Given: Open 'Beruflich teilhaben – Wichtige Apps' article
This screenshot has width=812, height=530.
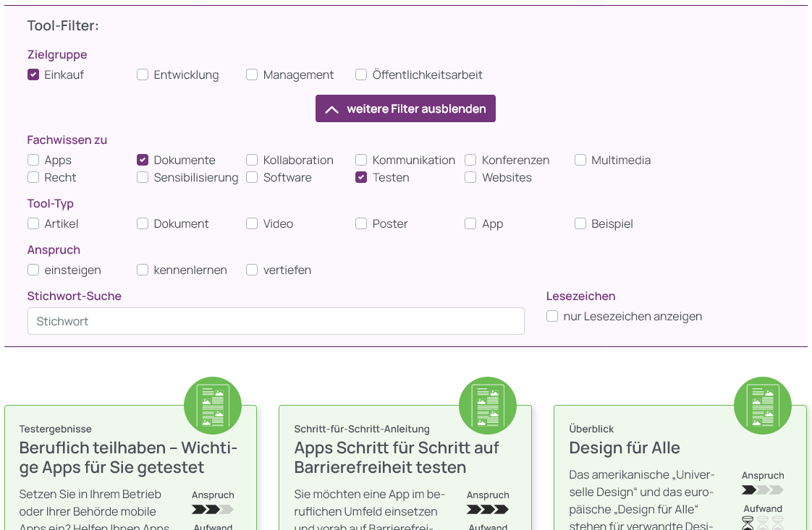Looking at the screenshot, I should click(x=128, y=458).
